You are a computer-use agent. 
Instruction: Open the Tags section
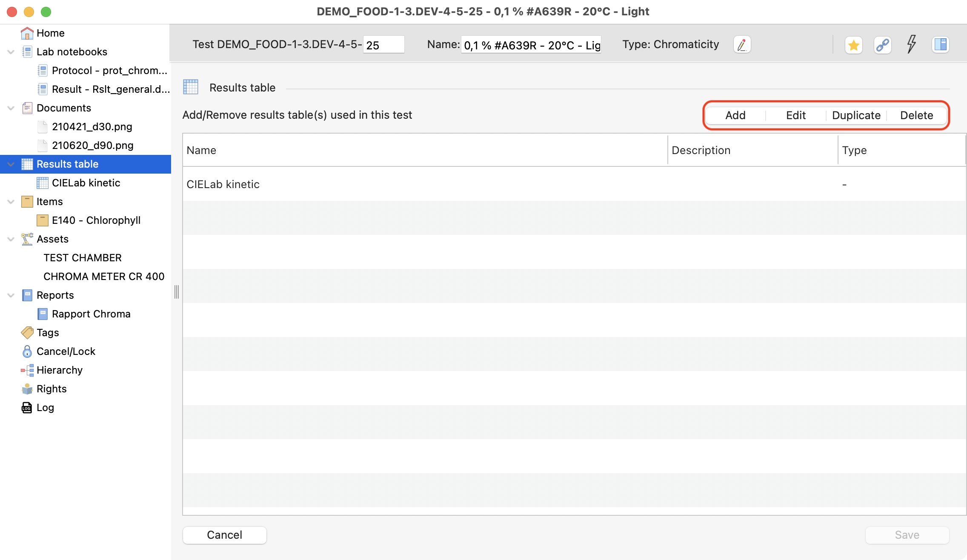(x=48, y=333)
